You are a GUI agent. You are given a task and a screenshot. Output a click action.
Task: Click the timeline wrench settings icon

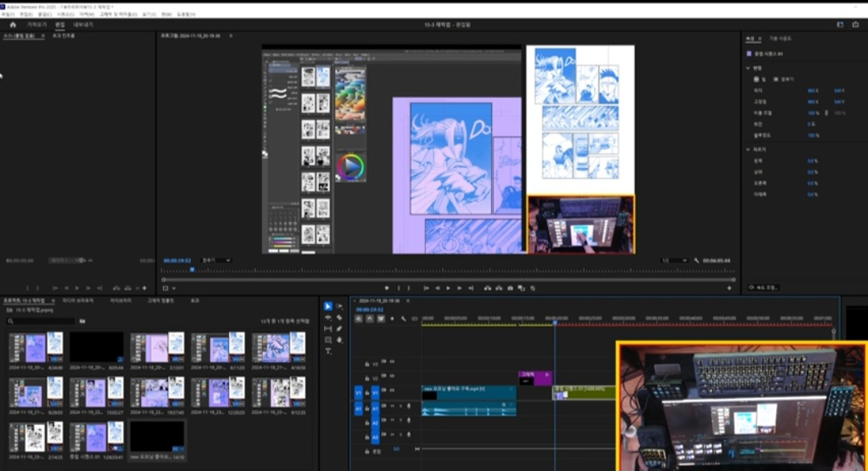tap(403, 319)
